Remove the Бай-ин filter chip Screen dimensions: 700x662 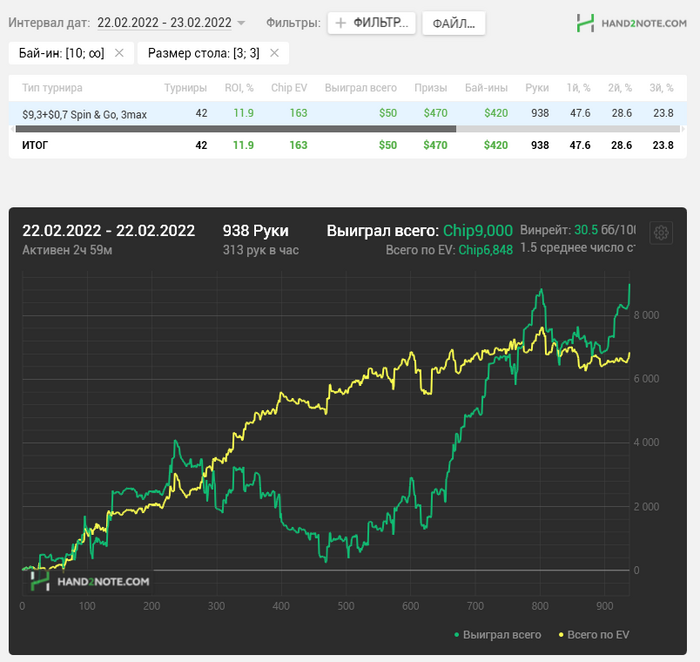(x=119, y=53)
